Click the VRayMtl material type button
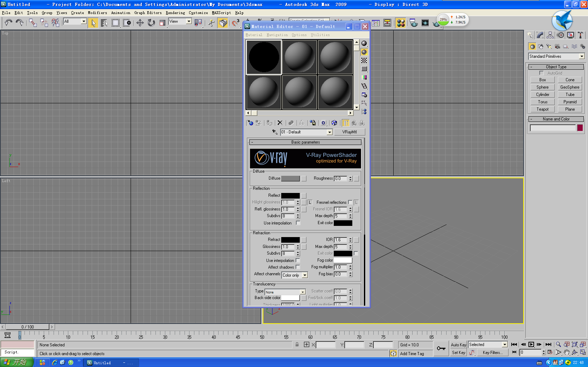This screenshot has height=367, width=588. (x=350, y=132)
